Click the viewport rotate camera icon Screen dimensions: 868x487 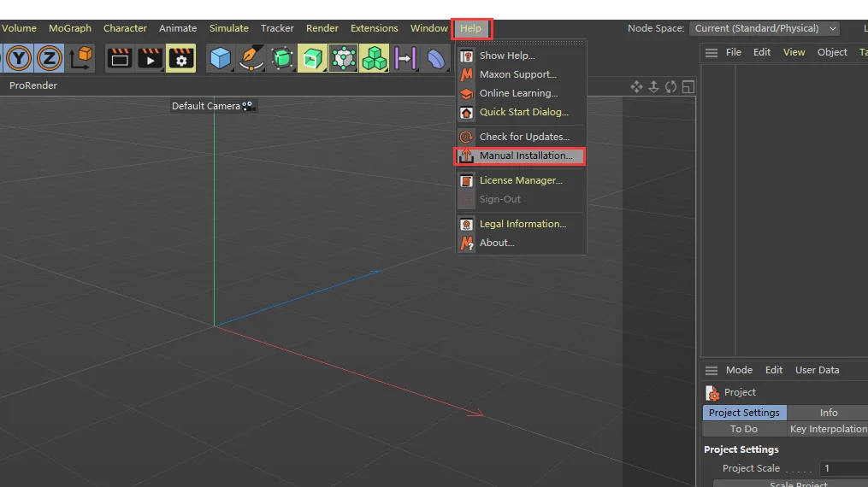[x=671, y=87]
